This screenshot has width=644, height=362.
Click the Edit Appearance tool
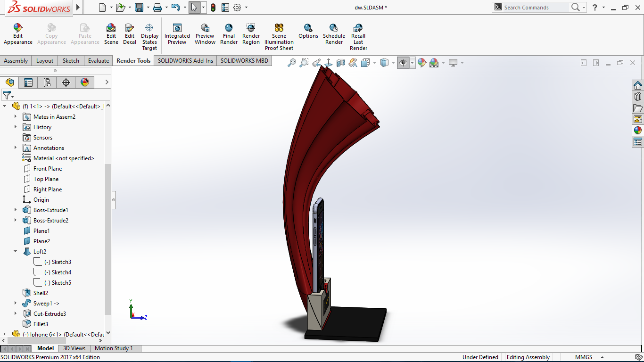(18, 34)
